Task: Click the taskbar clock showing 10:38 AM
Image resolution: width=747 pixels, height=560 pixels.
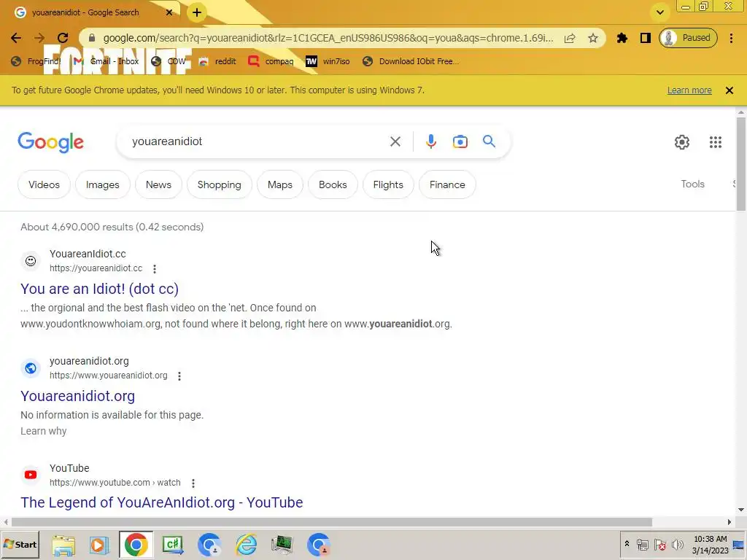Action: pyautogui.click(x=711, y=545)
